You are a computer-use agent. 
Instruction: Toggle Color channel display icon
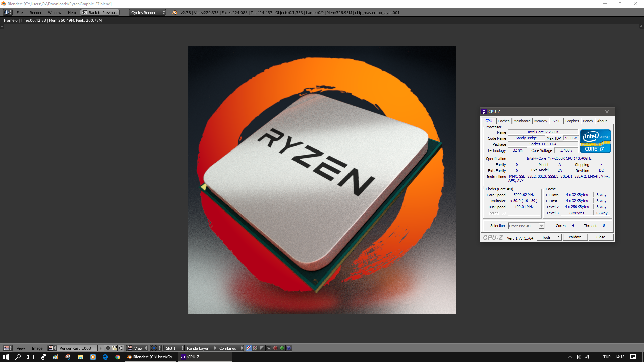click(x=255, y=348)
